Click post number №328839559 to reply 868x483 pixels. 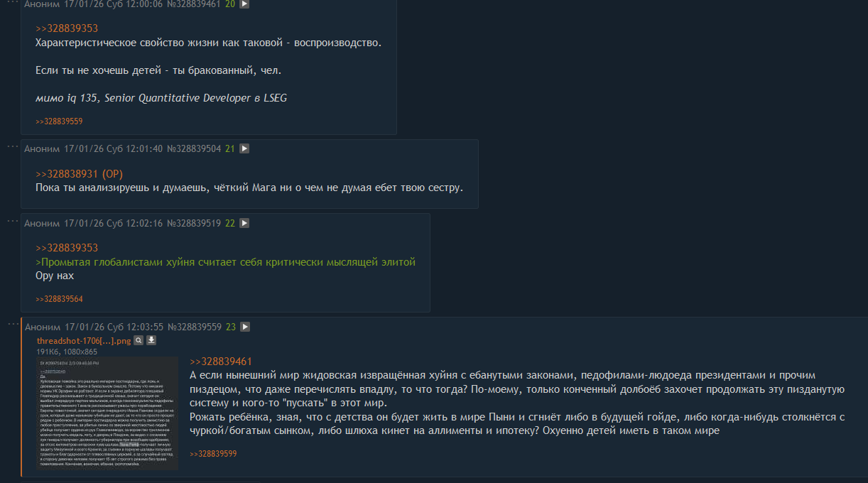(x=195, y=327)
